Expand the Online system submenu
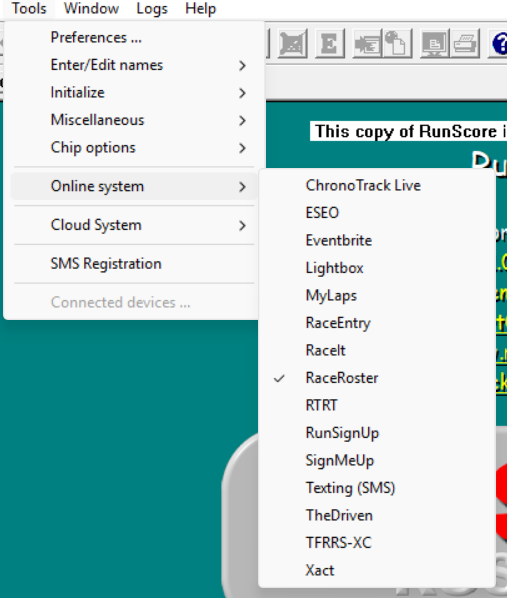507x598 pixels. pyautogui.click(x=134, y=186)
